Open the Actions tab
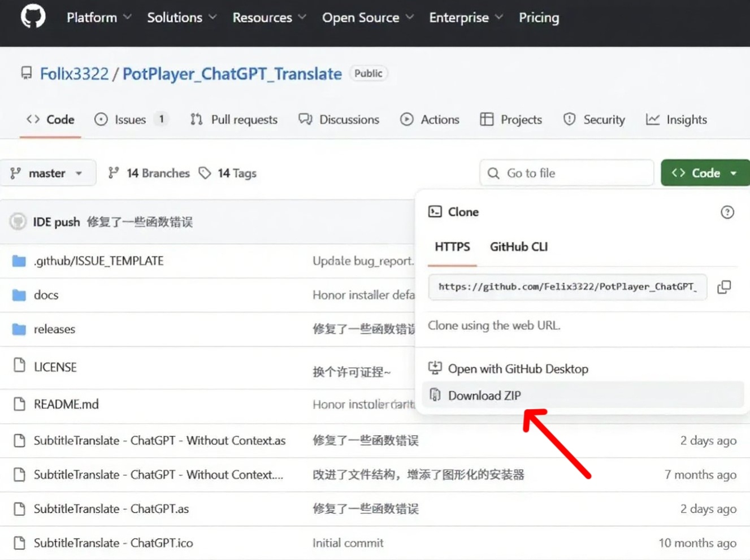The height and width of the screenshot is (560, 750). click(430, 119)
